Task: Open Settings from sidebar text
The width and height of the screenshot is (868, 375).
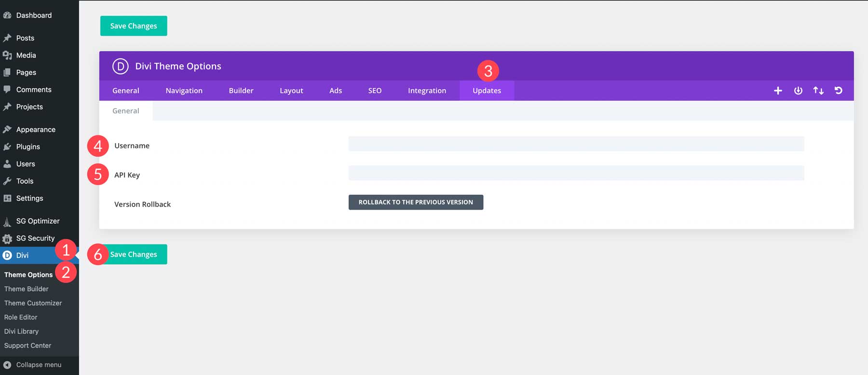Action: coord(29,198)
